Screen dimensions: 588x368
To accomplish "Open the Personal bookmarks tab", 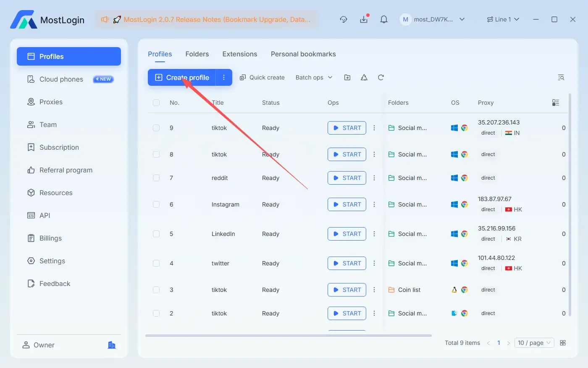I will click(303, 54).
